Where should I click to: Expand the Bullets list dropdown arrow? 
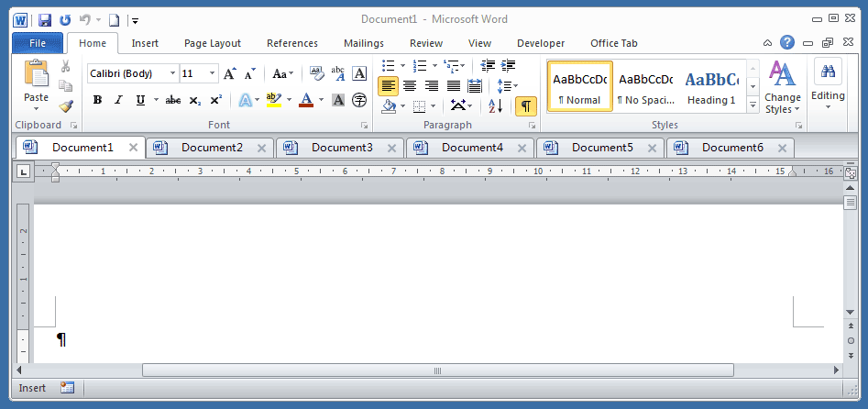(402, 65)
